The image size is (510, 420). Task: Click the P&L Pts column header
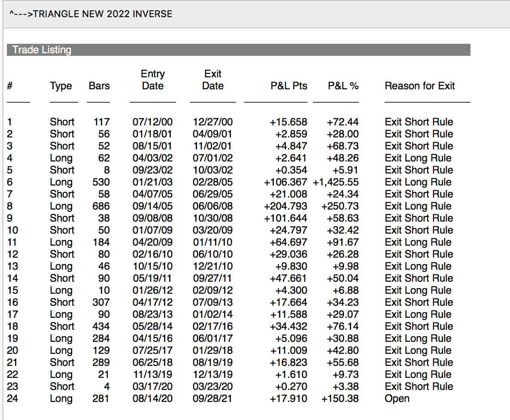[x=289, y=86]
